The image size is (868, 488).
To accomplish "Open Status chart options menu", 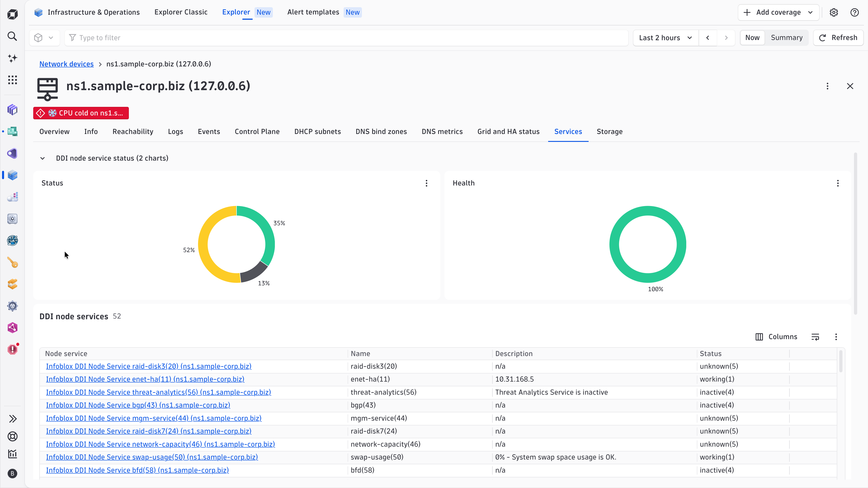I will [x=426, y=183].
